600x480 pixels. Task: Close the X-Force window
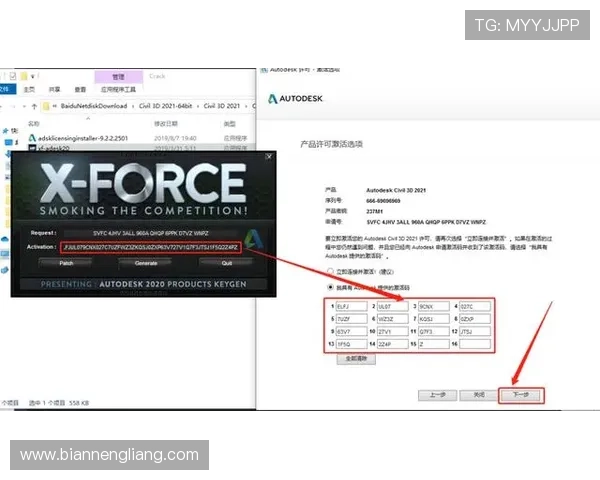tap(269, 156)
